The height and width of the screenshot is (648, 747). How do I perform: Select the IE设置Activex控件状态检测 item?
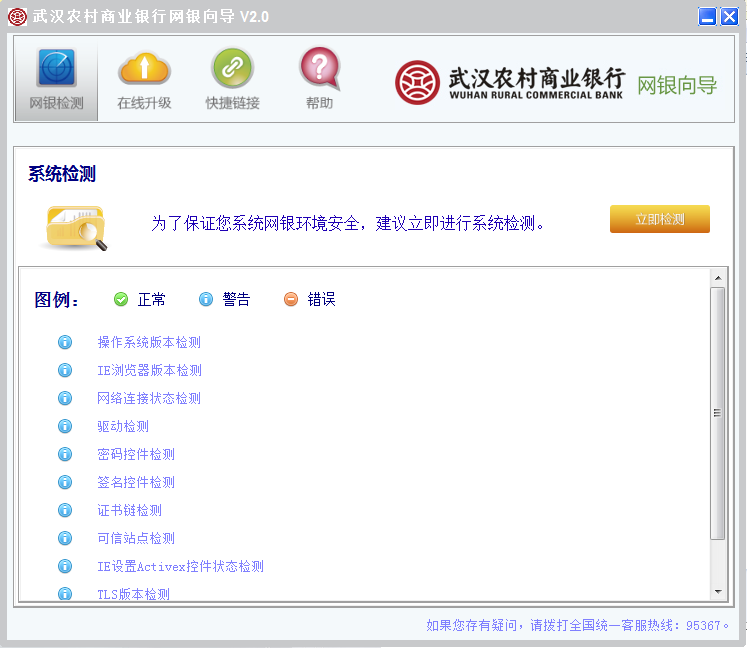(x=180, y=567)
